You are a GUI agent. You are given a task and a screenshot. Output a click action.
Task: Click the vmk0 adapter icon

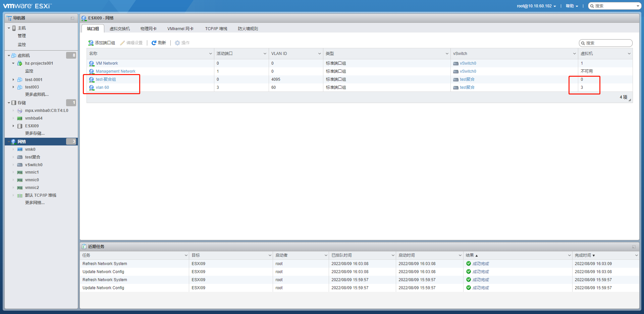coord(20,149)
